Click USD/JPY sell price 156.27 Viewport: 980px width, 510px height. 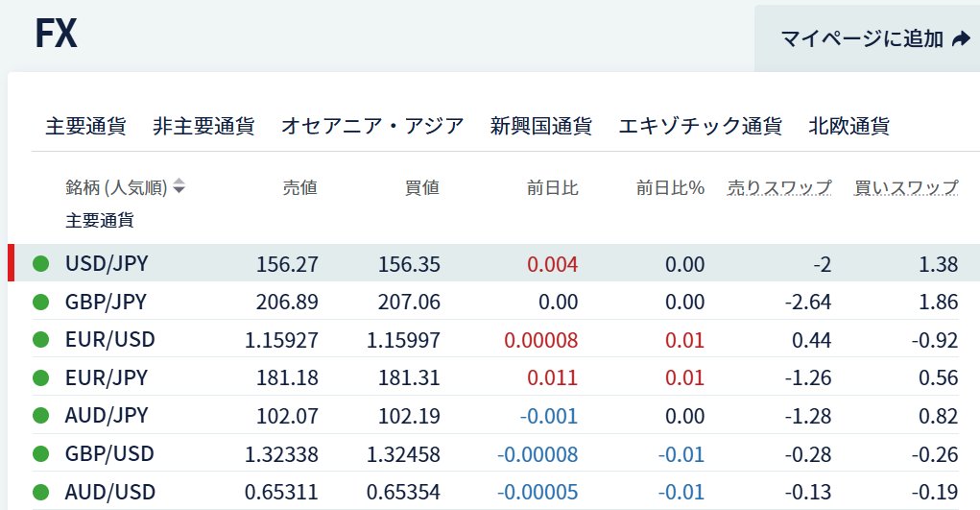pyautogui.click(x=288, y=264)
